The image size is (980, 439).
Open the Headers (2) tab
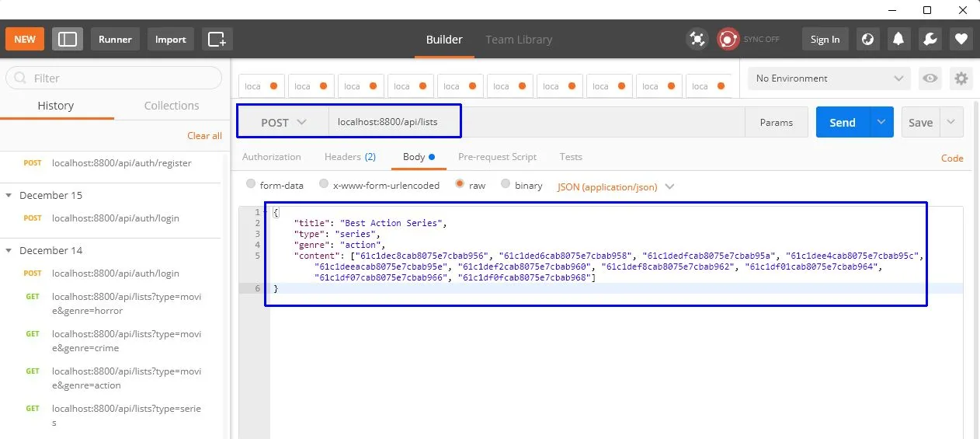(x=350, y=157)
